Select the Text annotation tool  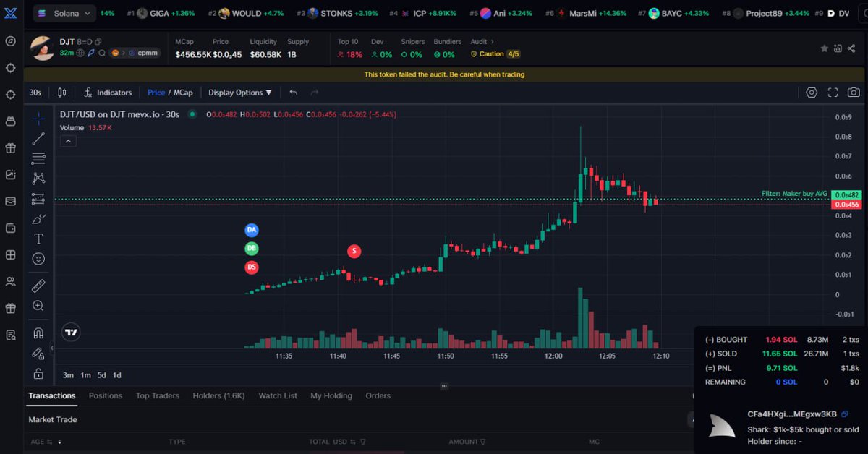pyautogui.click(x=38, y=239)
